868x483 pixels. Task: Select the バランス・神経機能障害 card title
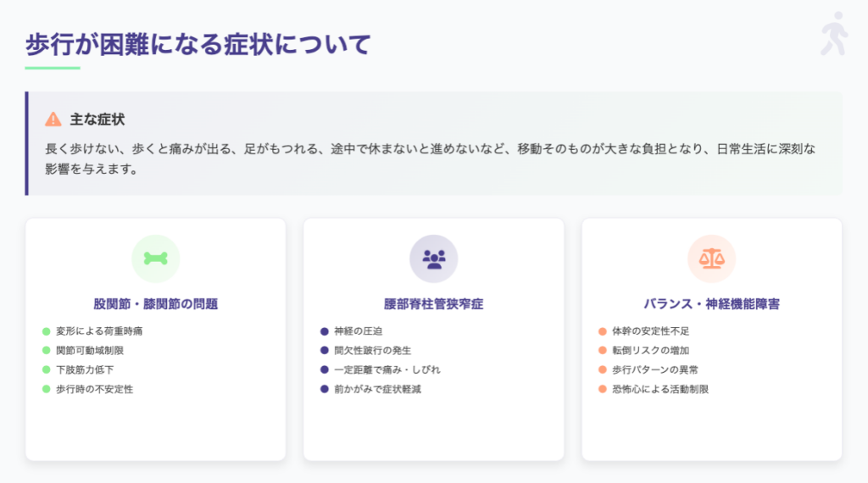click(711, 303)
